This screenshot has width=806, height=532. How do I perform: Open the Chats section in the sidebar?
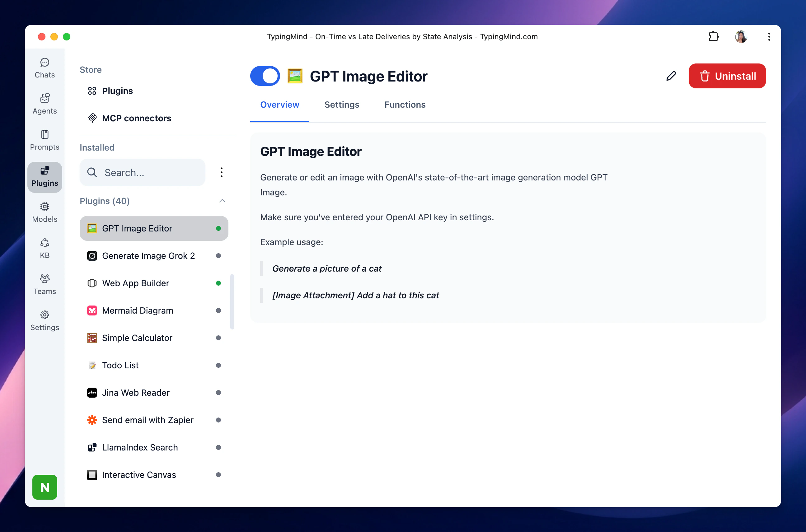(x=45, y=68)
